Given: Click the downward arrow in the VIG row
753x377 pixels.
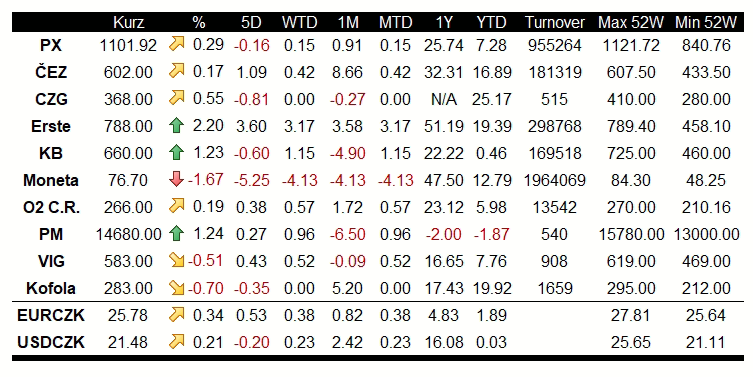Looking at the screenshot, I should (x=177, y=260).
